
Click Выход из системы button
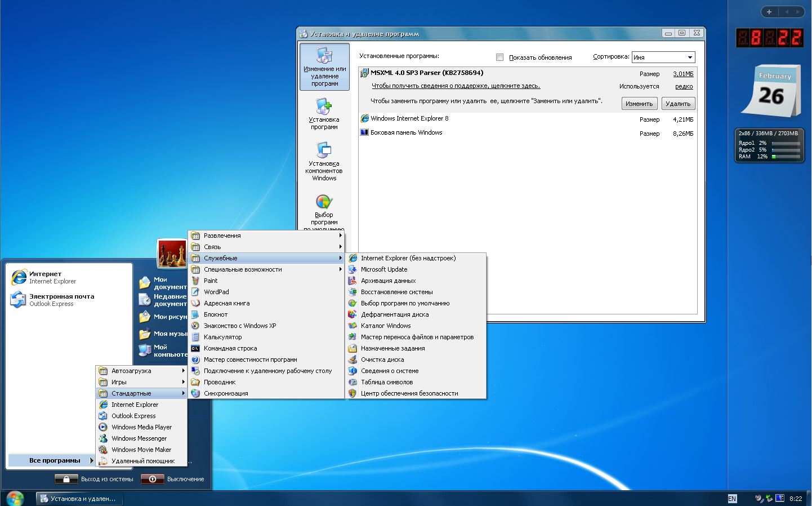coord(94,479)
